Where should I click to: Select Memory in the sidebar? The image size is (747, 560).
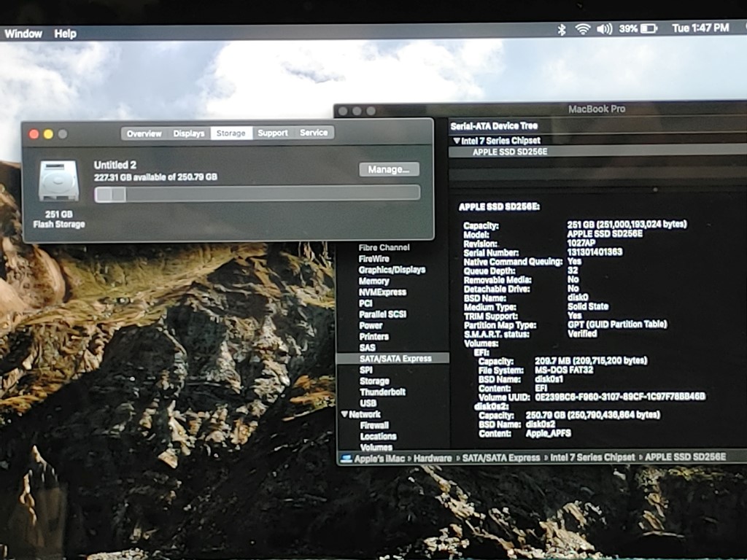click(x=374, y=281)
